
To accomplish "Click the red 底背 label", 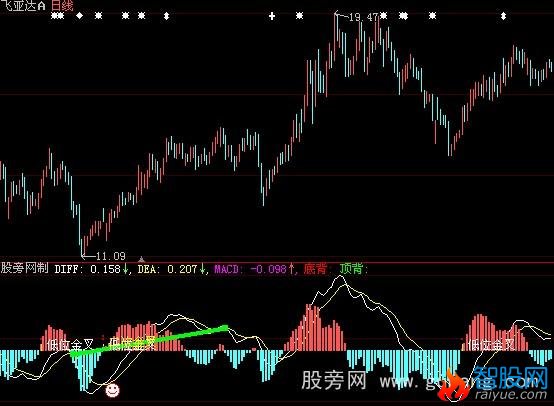I will tap(316, 269).
